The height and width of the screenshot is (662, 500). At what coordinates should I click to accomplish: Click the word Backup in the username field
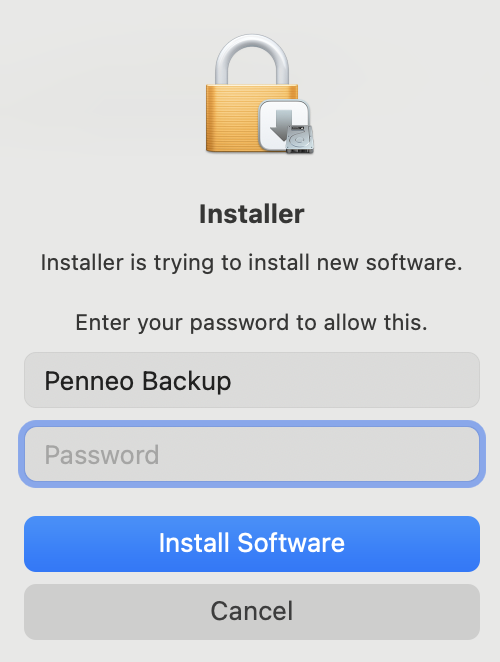coord(187,382)
